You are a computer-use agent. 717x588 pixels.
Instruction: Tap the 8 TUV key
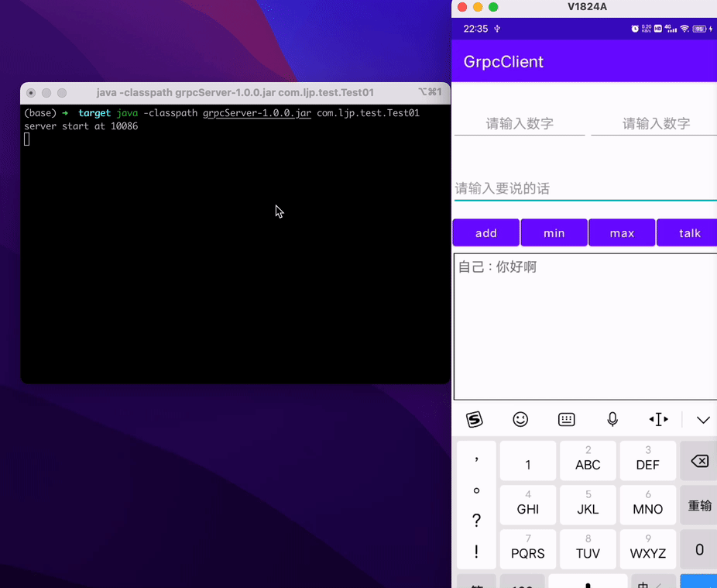(588, 549)
